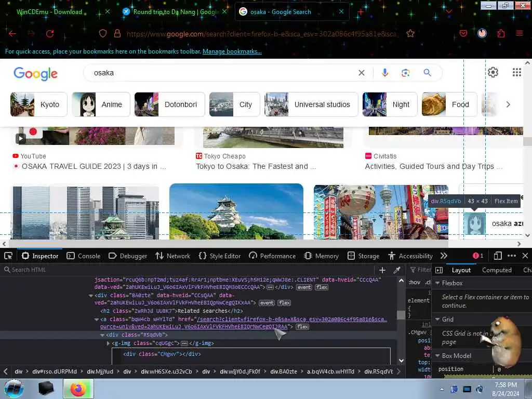Open the Windows Start orb
Viewport: 532px width, 399px height.
tap(14, 389)
